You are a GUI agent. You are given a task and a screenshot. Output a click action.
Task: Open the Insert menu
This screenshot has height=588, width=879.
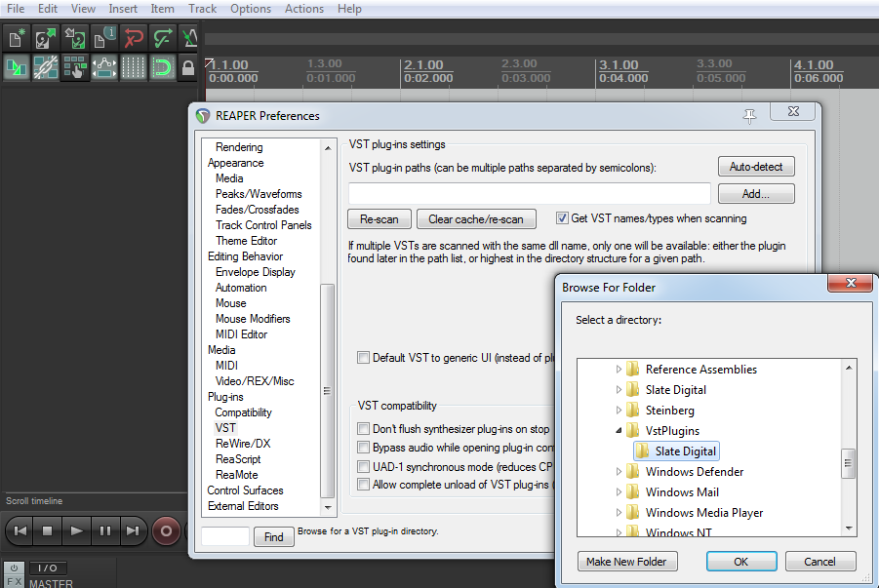click(x=123, y=9)
